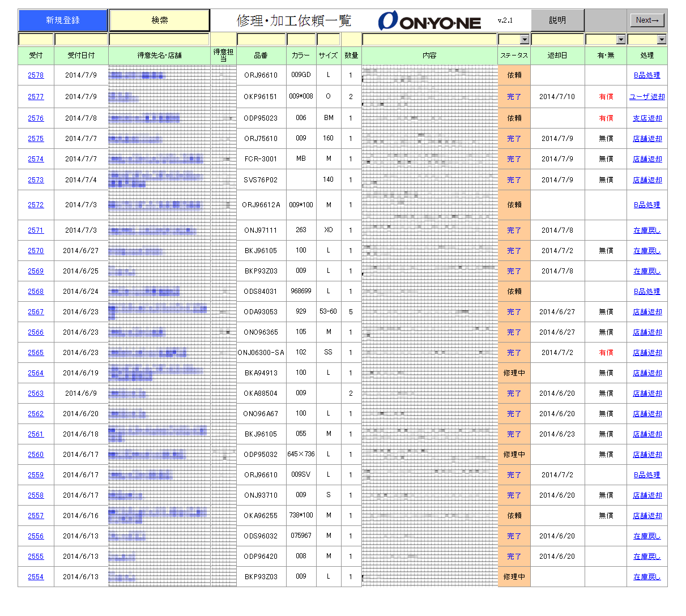Viewport: 686px width, 616px height.
Task: Select 有償 cell in row 2576
Action: (606, 118)
